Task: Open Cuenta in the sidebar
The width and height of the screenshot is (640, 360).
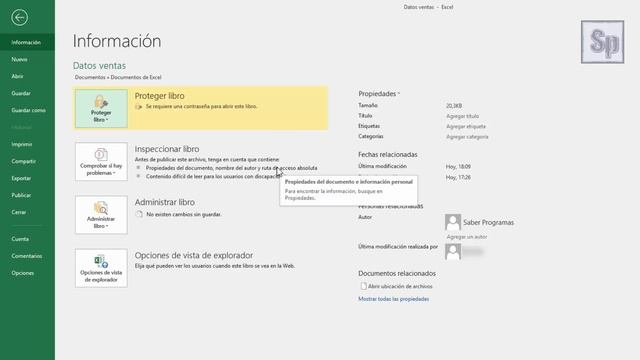Action: click(x=27, y=239)
